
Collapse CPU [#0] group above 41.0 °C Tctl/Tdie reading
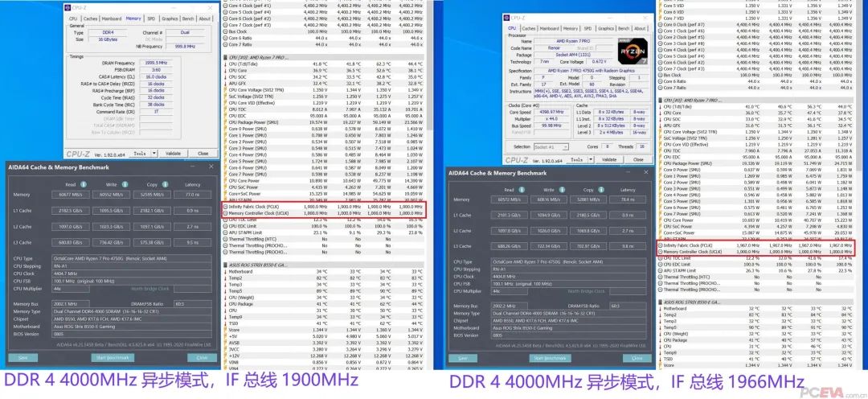coord(660,101)
